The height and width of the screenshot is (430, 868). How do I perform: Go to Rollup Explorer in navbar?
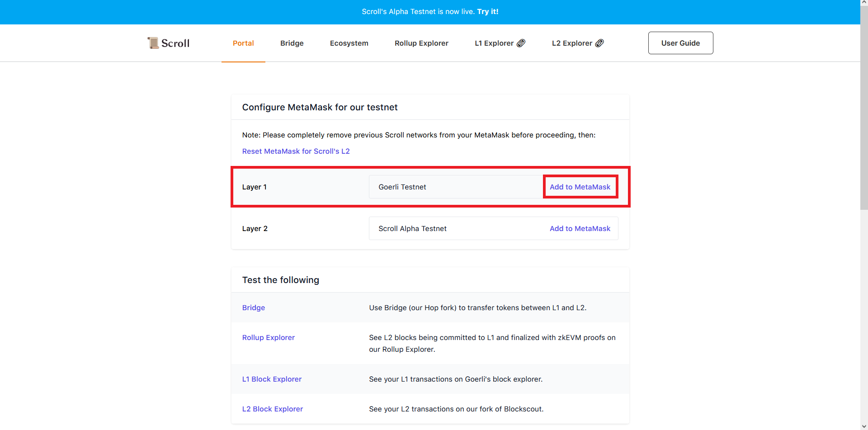pos(421,43)
